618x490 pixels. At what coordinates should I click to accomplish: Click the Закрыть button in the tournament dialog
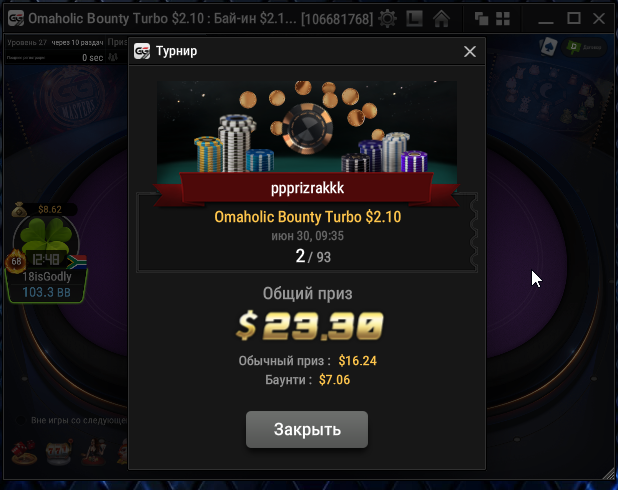tap(307, 429)
